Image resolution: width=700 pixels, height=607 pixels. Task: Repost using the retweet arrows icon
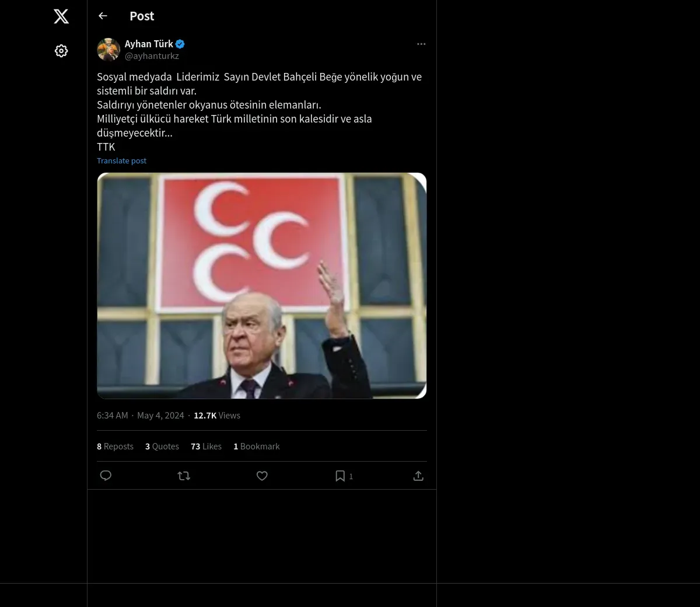point(184,476)
